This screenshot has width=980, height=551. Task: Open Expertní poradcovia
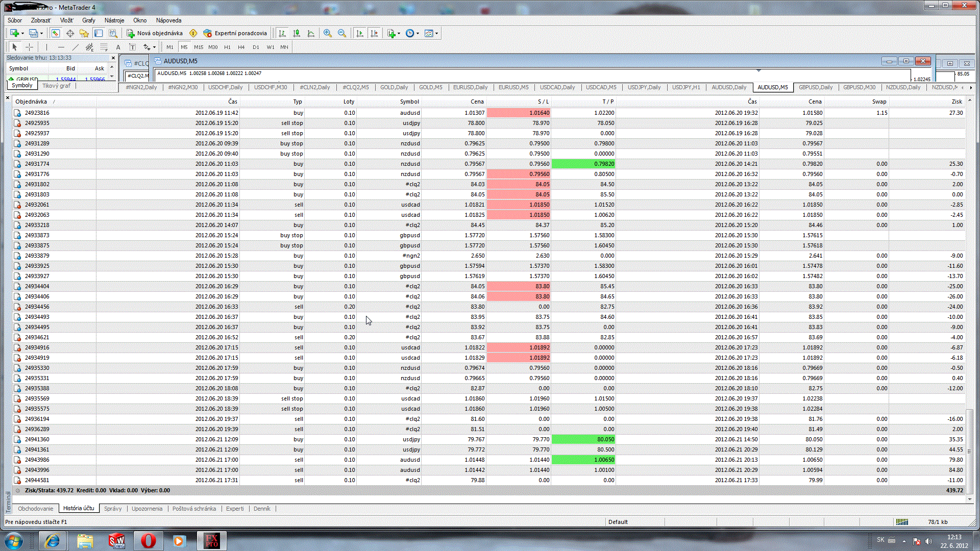click(235, 33)
